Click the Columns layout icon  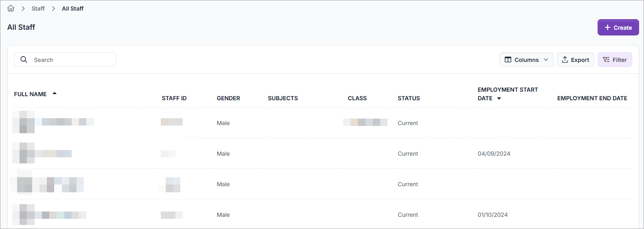[x=508, y=60]
